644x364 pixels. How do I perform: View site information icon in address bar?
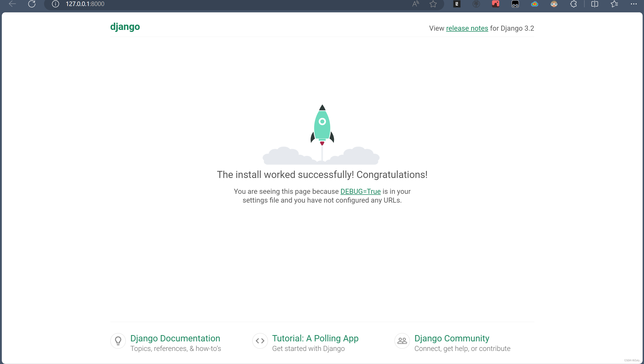(x=55, y=4)
